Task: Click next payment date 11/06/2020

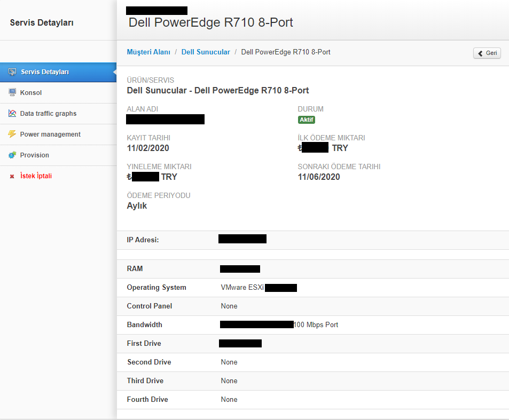Action: pos(319,177)
